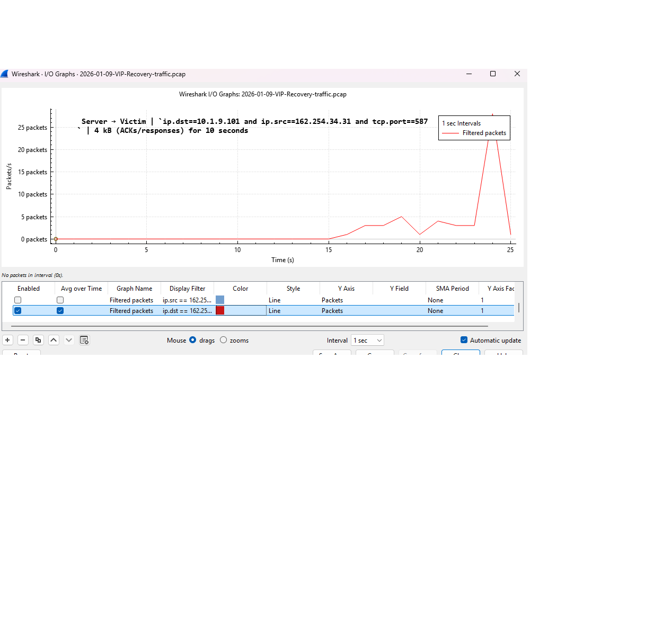The image size is (672, 636).
Task: Add a new graph with the plus icon
Action: click(x=7, y=340)
